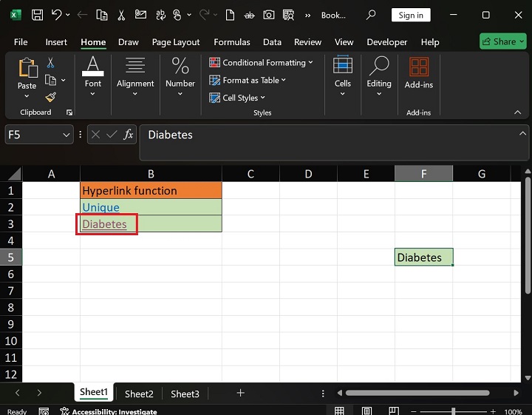Follow the Diabetes hyperlink in cell B3
This screenshot has height=415, width=532.
pos(104,224)
